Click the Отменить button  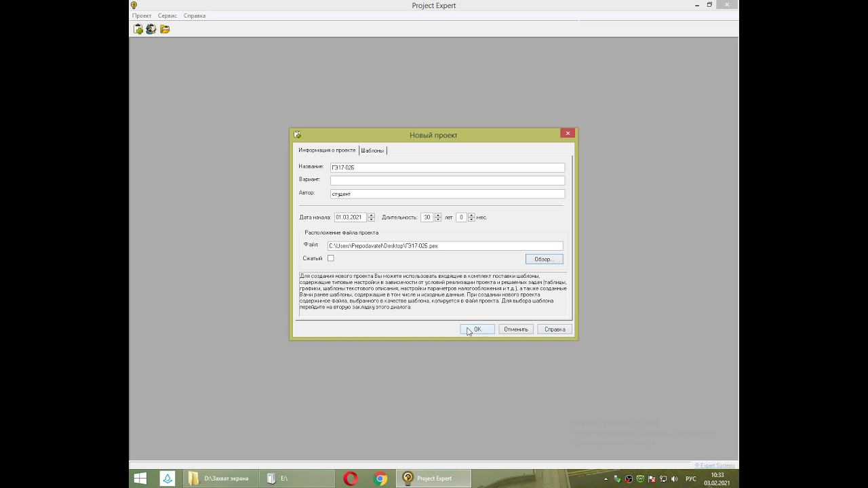click(516, 329)
